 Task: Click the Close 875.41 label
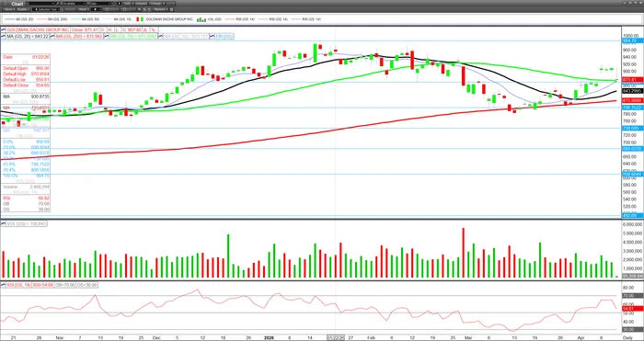(x=85, y=30)
